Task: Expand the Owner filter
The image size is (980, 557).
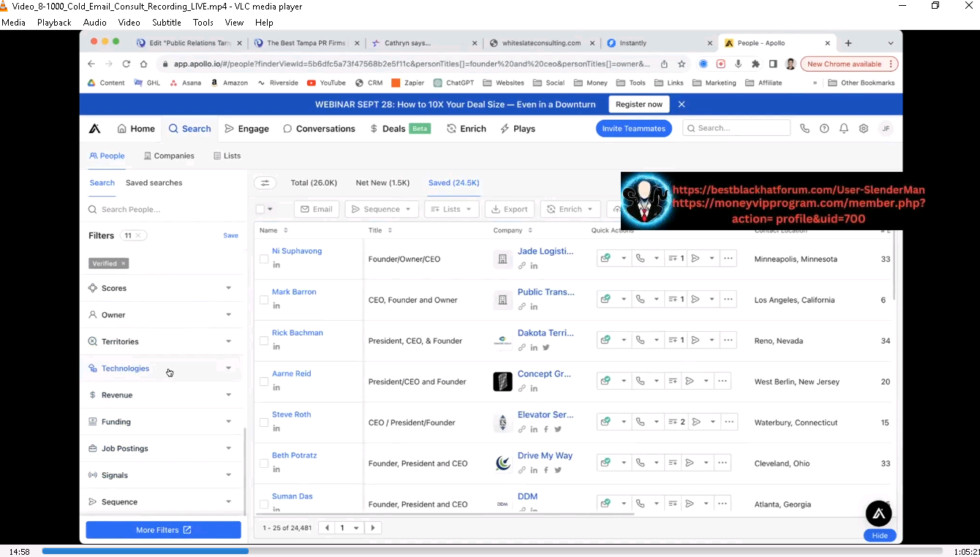Action: point(162,315)
